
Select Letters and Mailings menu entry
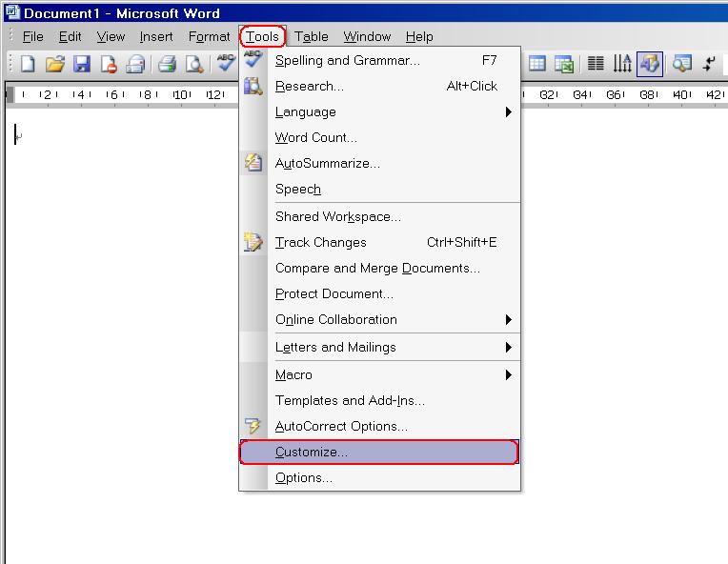click(x=380, y=347)
